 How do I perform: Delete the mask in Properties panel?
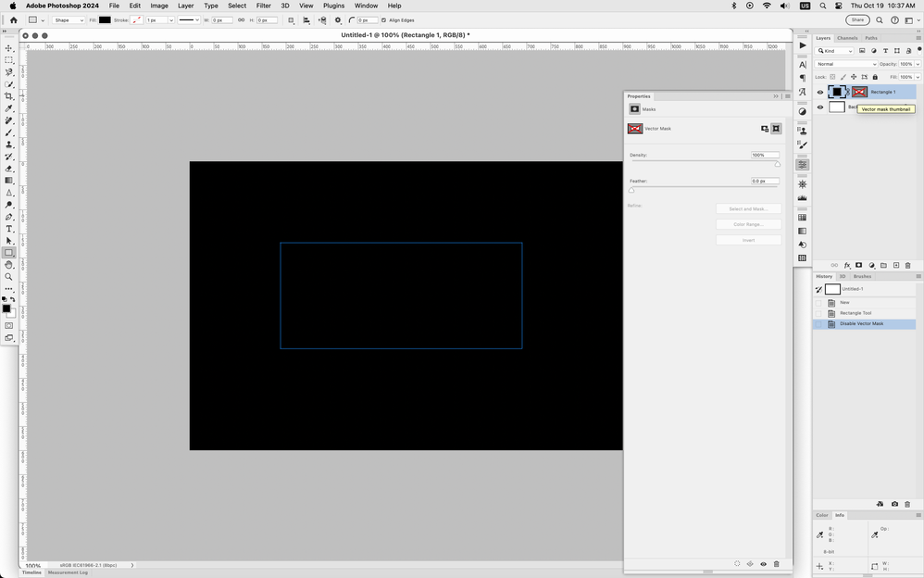tap(777, 564)
